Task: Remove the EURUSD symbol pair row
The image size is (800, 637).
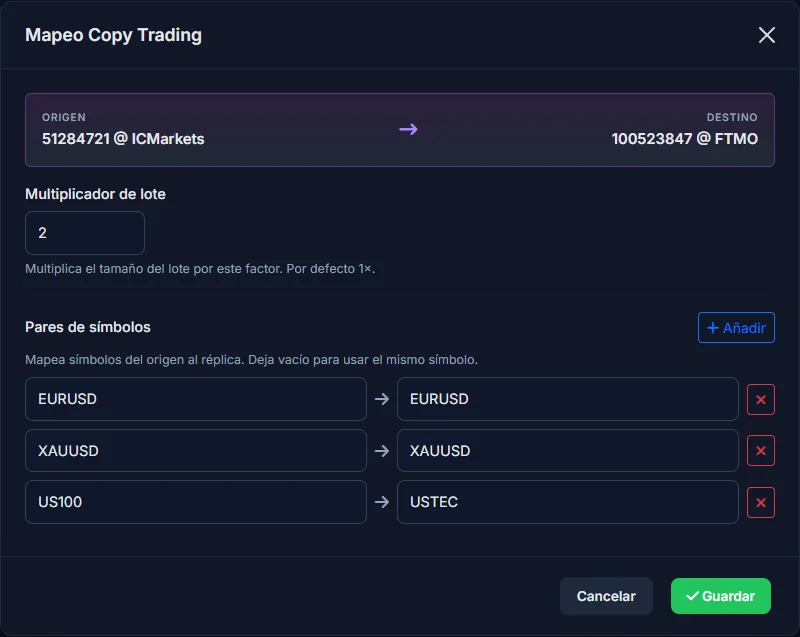Action: click(761, 399)
